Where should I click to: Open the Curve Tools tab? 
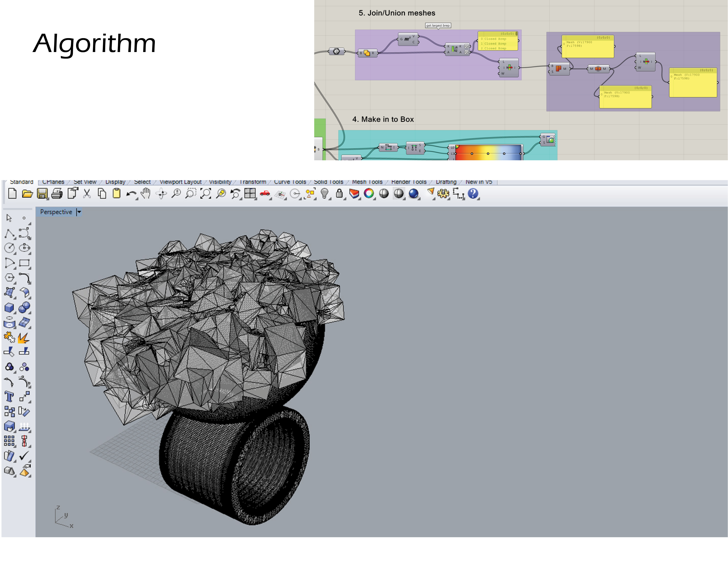click(x=290, y=182)
